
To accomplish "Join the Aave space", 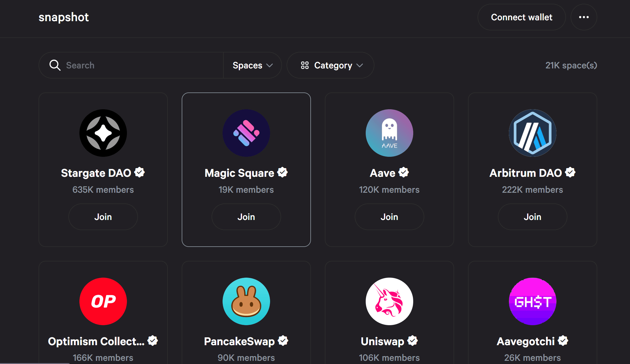I will (x=389, y=217).
